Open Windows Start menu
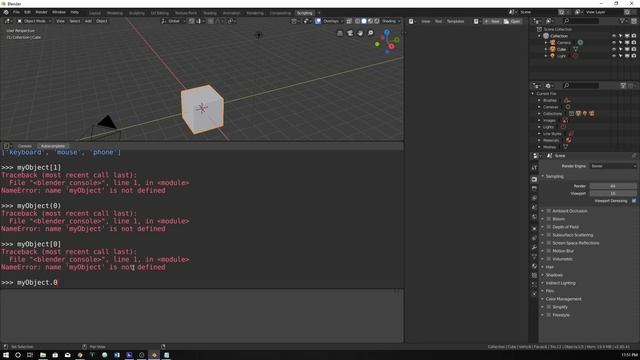This screenshot has height=360, width=640. point(6,355)
